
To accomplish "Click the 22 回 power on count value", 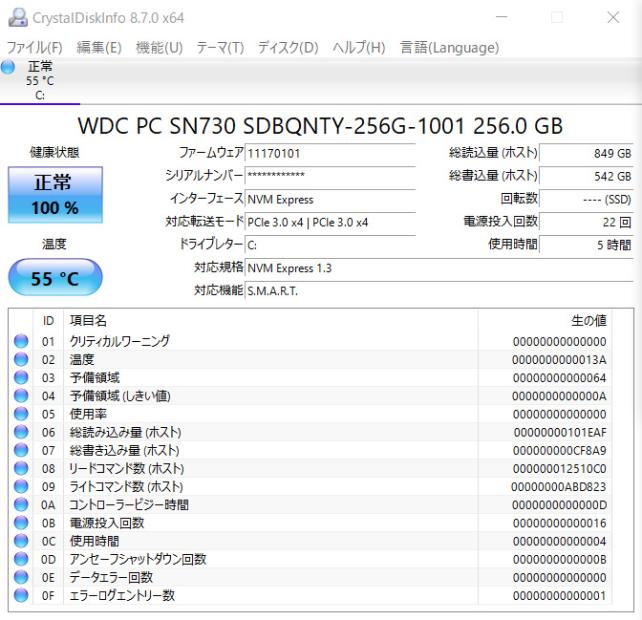I will click(x=586, y=222).
